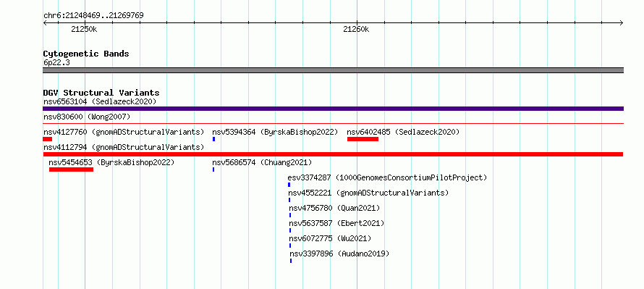644x289 pixels.
Task: Select the dark purple nsv6563104 variant bar
Action: pos(333,109)
